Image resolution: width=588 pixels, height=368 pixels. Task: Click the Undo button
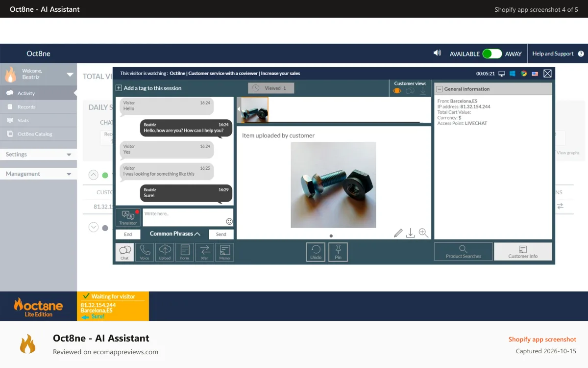[316, 252]
